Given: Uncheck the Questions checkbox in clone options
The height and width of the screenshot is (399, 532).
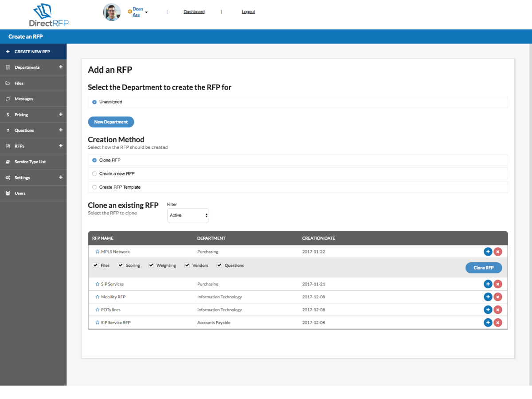Looking at the screenshot, I should coord(219,265).
